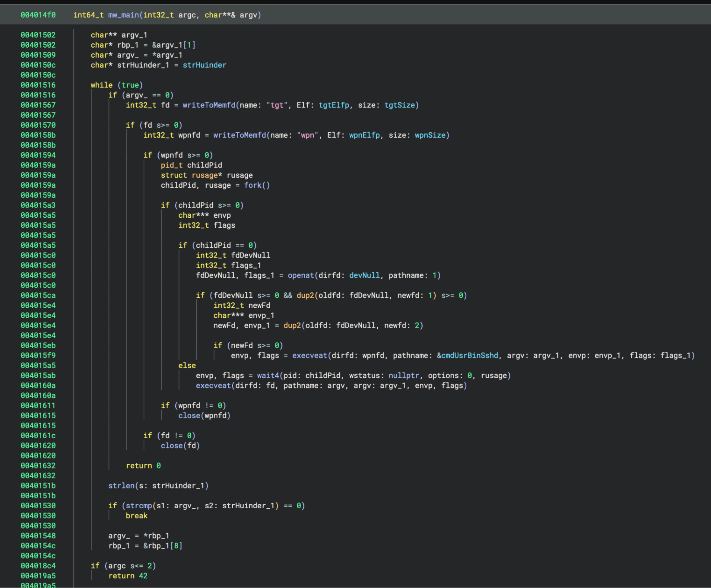Click the strcmp function call
The image size is (711, 588).
139,505
